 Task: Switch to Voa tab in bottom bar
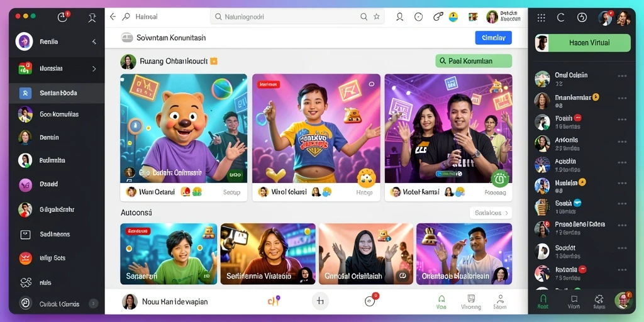[441, 302]
